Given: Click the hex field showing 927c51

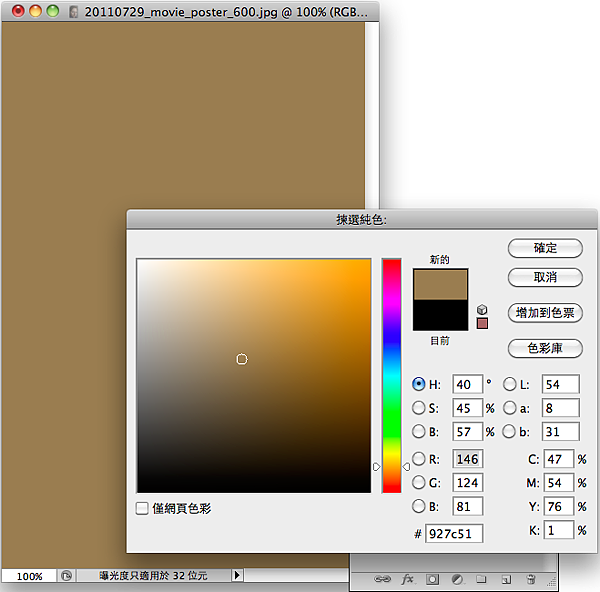Looking at the screenshot, I should tap(454, 533).
